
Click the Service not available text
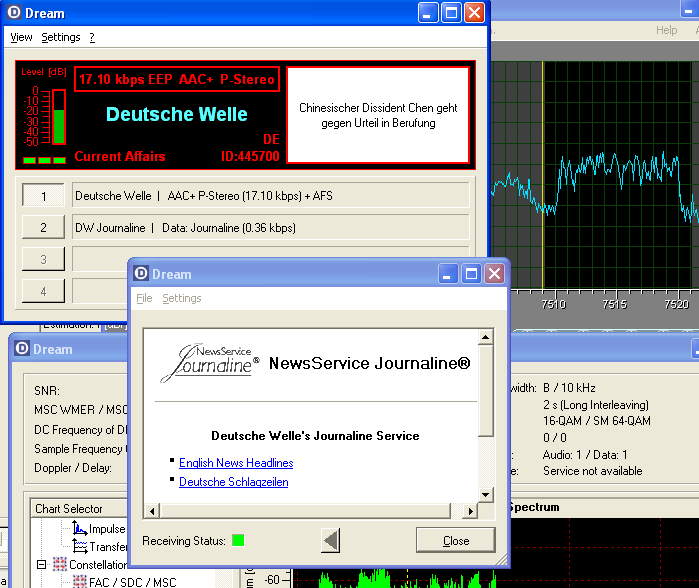point(592,471)
